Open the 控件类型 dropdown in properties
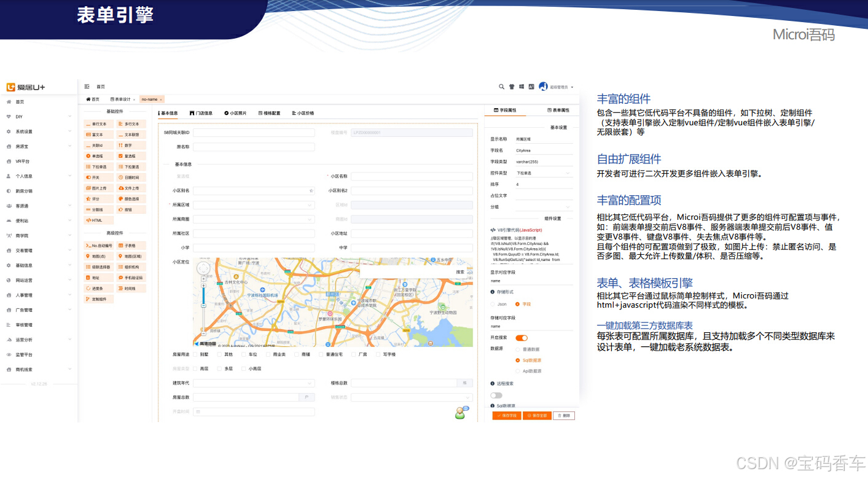Screen dimensions: 868x479 click(544, 173)
